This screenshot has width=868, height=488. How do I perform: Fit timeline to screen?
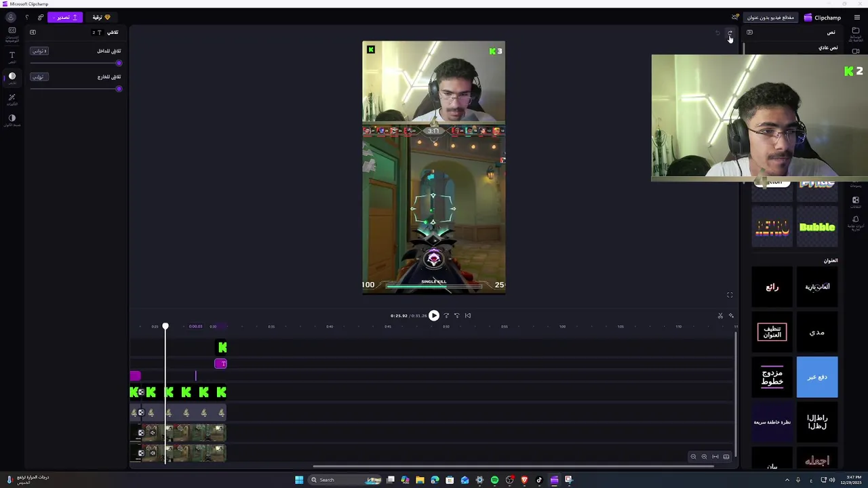[715, 457]
